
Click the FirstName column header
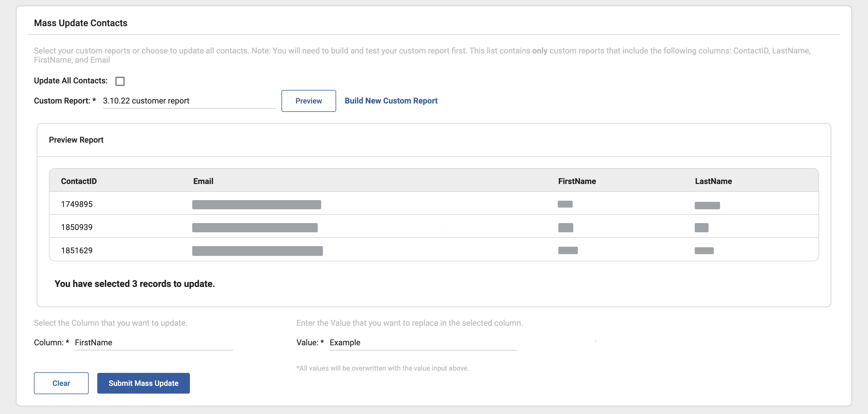coord(576,181)
